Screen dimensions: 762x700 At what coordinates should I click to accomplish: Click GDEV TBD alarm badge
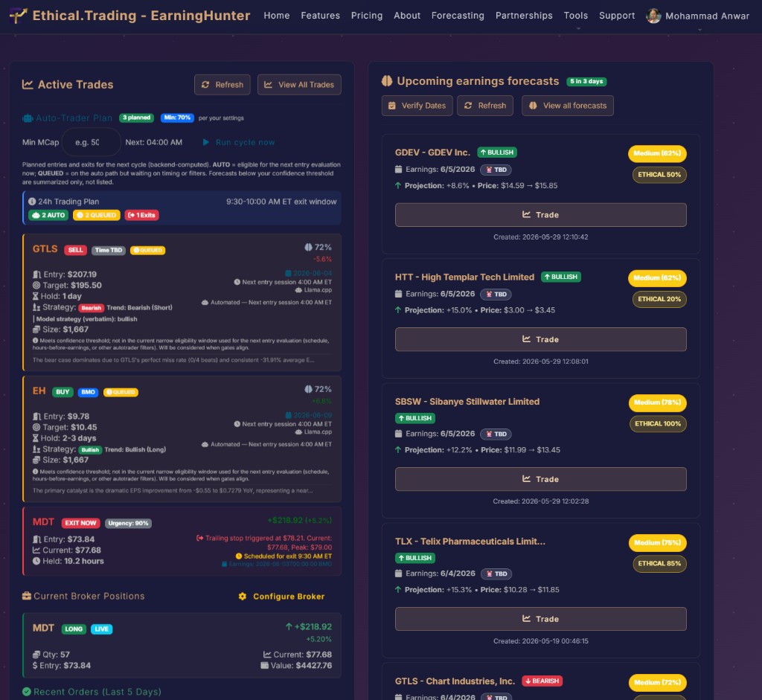tap(496, 170)
